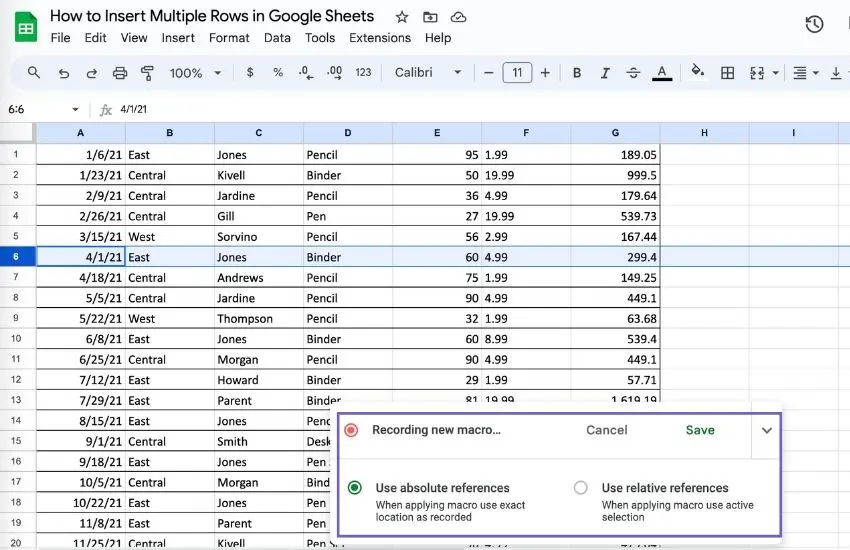The height and width of the screenshot is (550, 850).
Task: Select column H header
Action: coord(704,133)
